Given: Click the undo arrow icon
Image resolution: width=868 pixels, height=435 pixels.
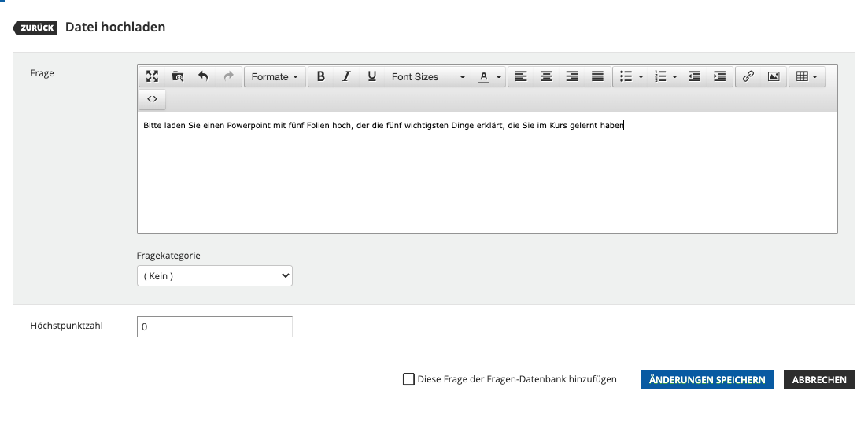Looking at the screenshot, I should click(x=203, y=76).
